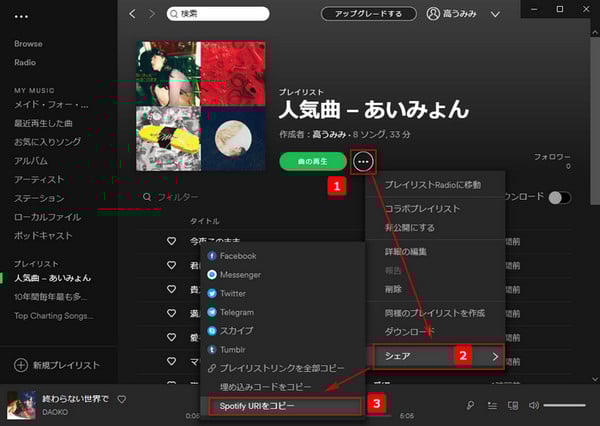Open Browse in the sidebar
The height and width of the screenshot is (426, 600).
pos(28,44)
